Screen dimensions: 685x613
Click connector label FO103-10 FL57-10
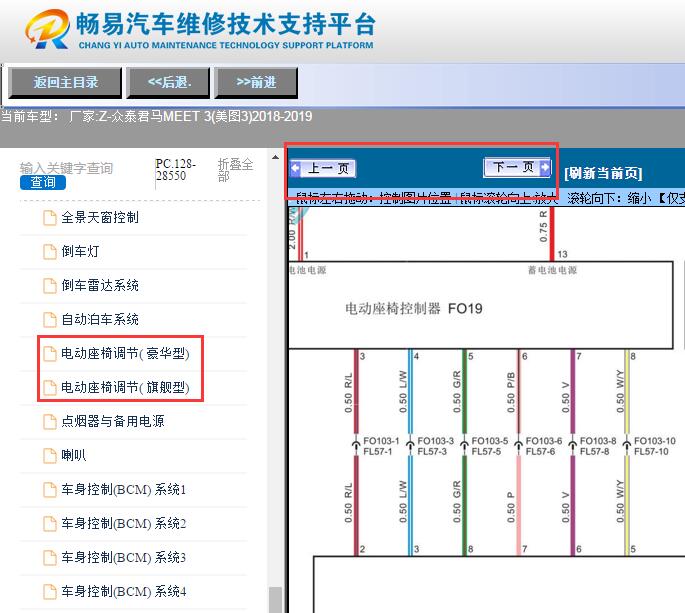(x=654, y=446)
